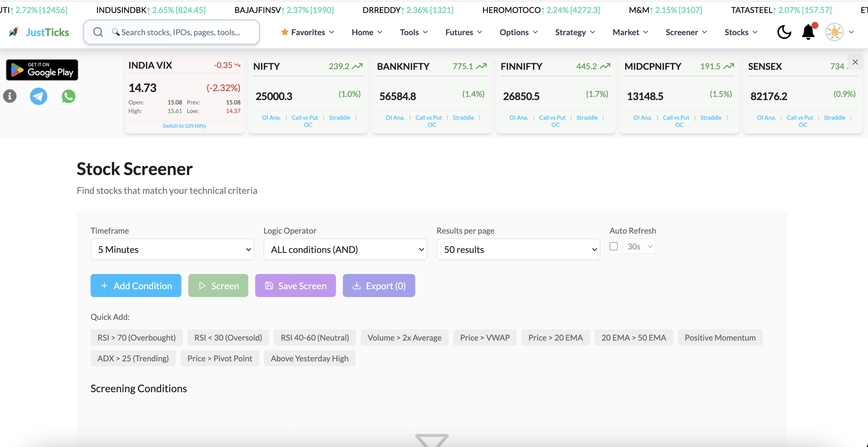Viewport: 868px width, 447px height.
Task: Add Above Yesterday High quick condition
Action: (309, 358)
